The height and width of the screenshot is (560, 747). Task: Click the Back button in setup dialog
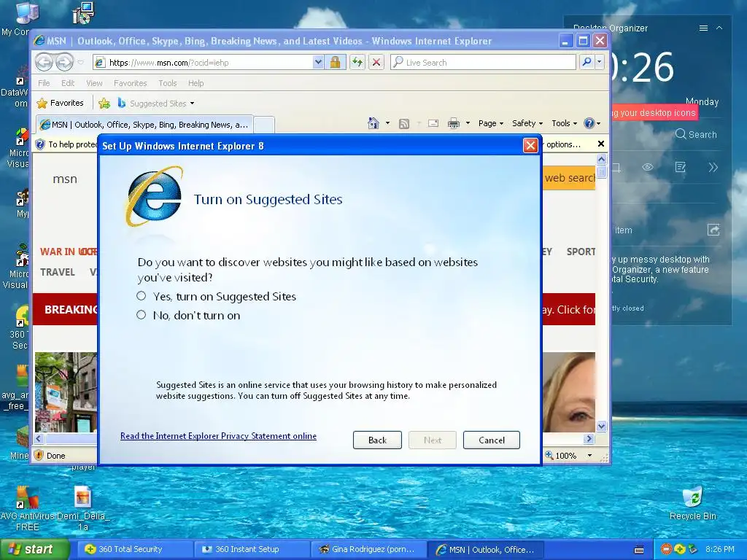tap(377, 440)
